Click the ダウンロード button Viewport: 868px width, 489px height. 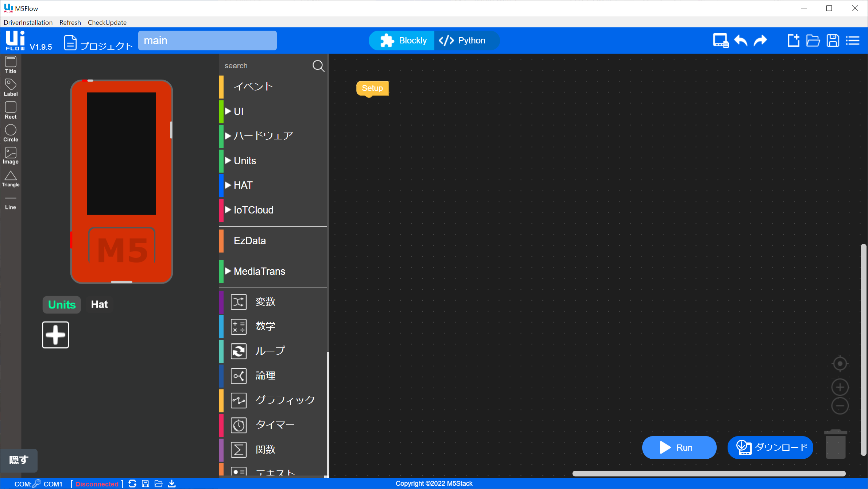click(770, 448)
